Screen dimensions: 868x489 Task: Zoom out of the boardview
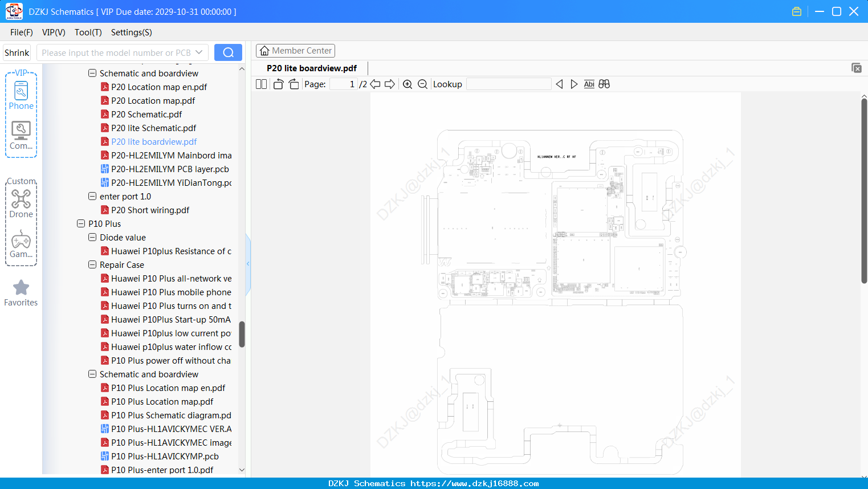pyautogui.click(x=422, y=84)
